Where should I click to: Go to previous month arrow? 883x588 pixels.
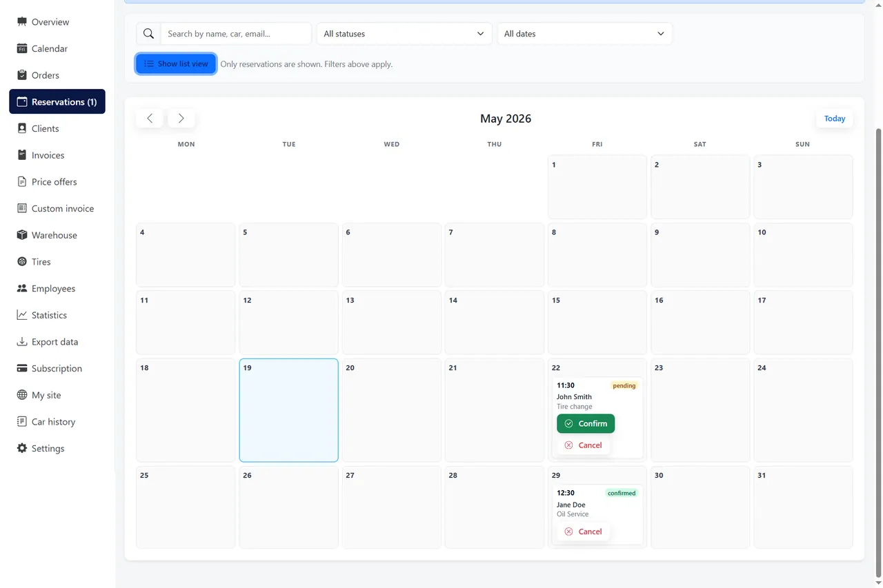150,119
